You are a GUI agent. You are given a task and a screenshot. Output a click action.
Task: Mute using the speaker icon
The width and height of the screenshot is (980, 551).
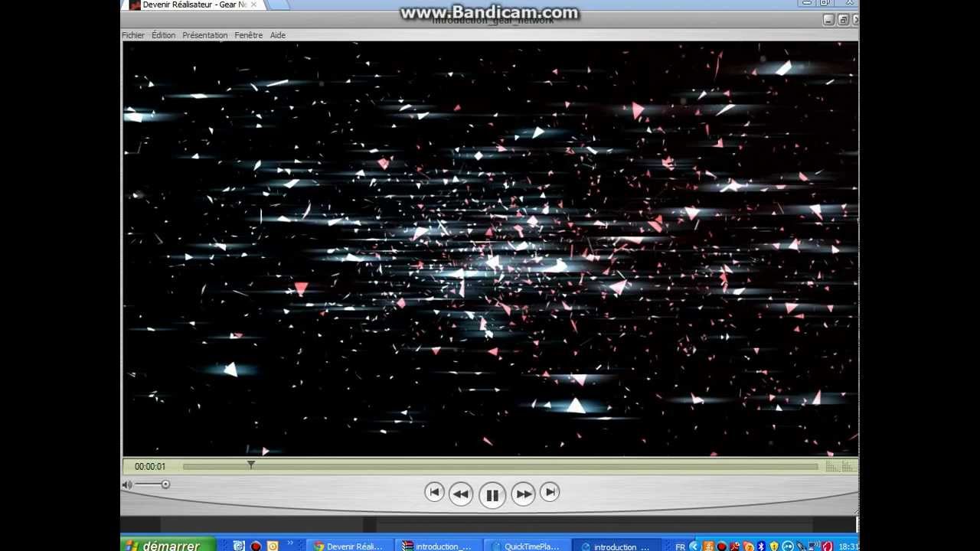[127, 484]
